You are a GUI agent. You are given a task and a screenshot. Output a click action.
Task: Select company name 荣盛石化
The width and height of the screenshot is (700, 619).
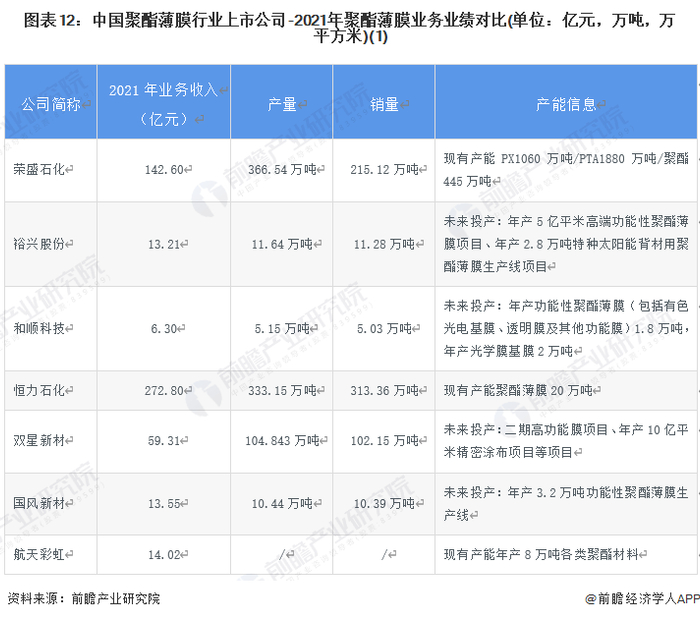[39, 170]
